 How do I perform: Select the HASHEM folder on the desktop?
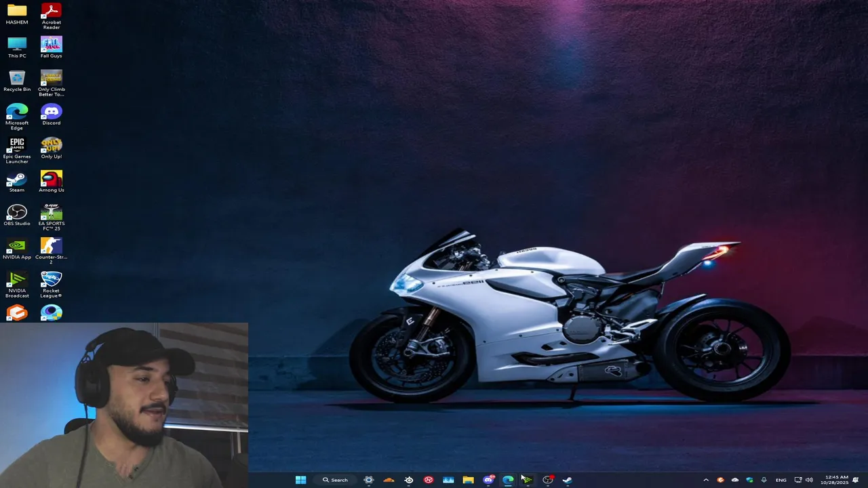[17, 14]
